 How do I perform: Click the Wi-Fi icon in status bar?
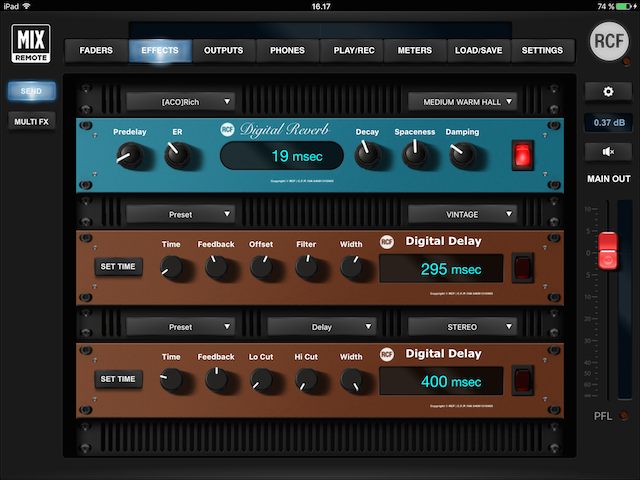[x=27, y=6]
